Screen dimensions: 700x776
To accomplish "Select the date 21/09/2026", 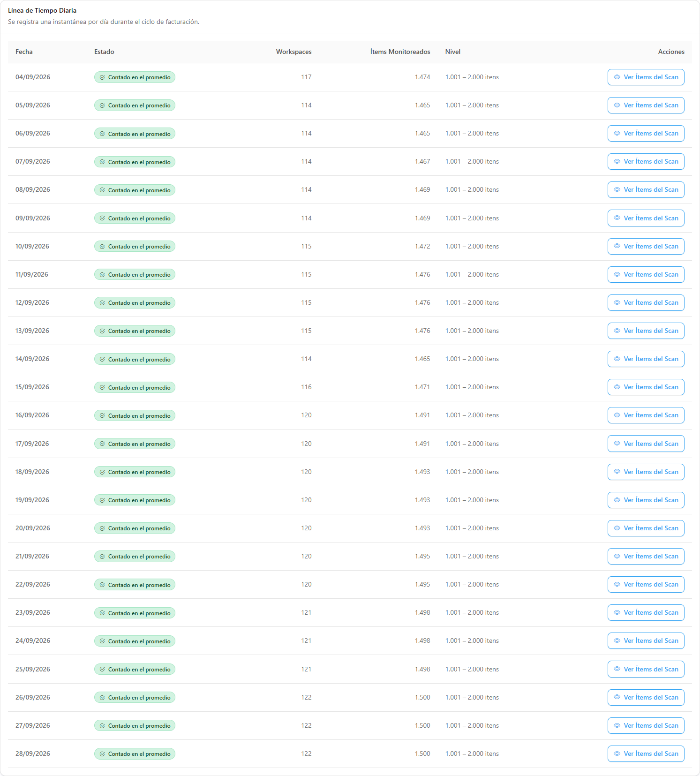I will (x=32, y=556).
